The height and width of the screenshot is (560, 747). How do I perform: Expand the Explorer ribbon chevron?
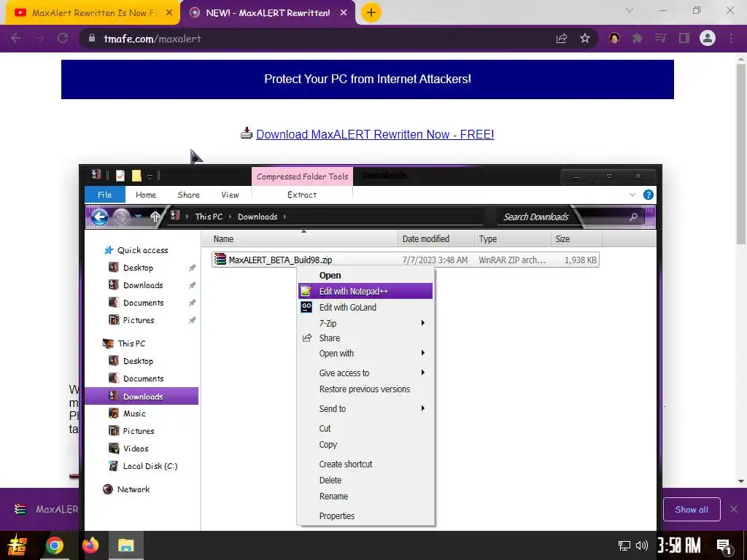632,195
